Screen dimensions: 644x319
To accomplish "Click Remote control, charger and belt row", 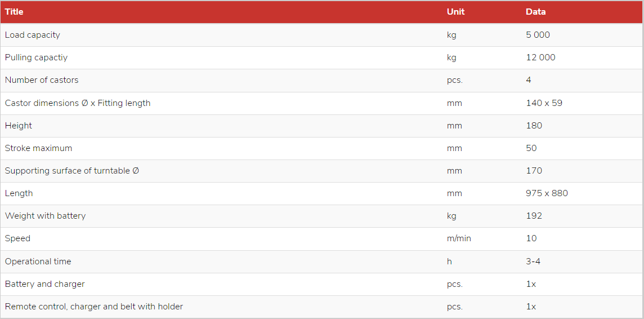I will click(322, 307).
